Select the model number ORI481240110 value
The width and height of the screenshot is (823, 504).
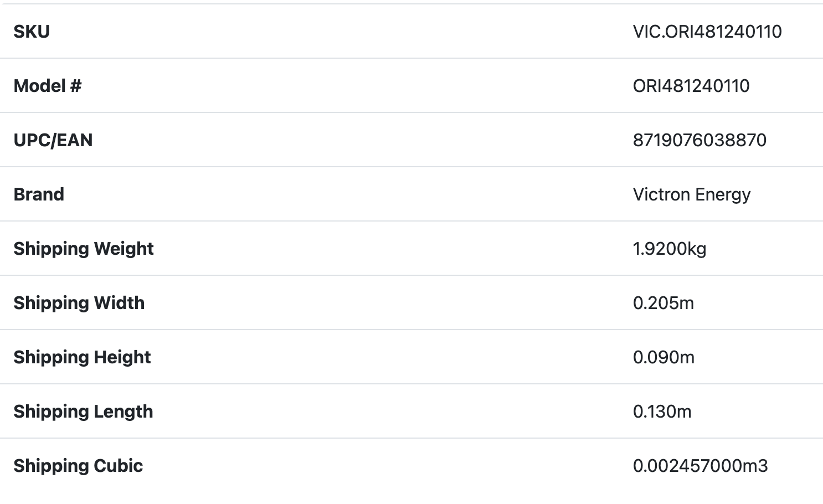coord(691,86)
